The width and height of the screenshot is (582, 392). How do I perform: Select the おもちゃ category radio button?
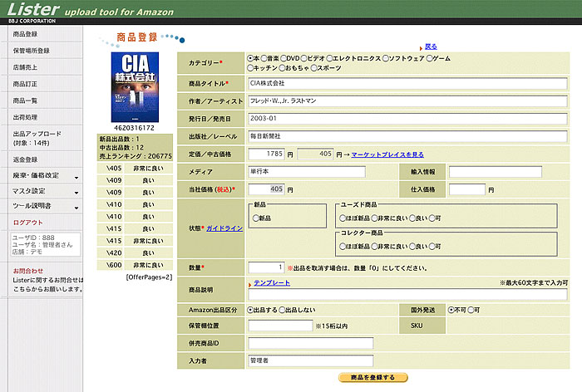[282, 68]
